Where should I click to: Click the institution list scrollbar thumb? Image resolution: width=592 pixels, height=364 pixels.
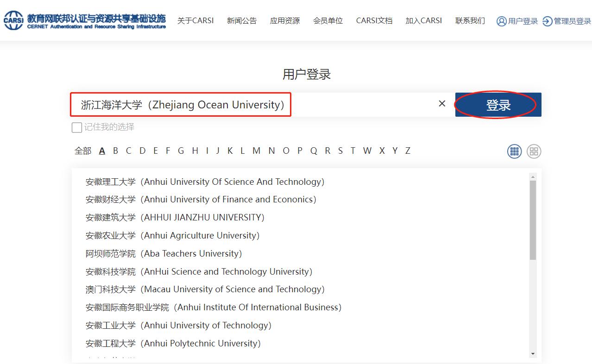[x=533, y=220]
